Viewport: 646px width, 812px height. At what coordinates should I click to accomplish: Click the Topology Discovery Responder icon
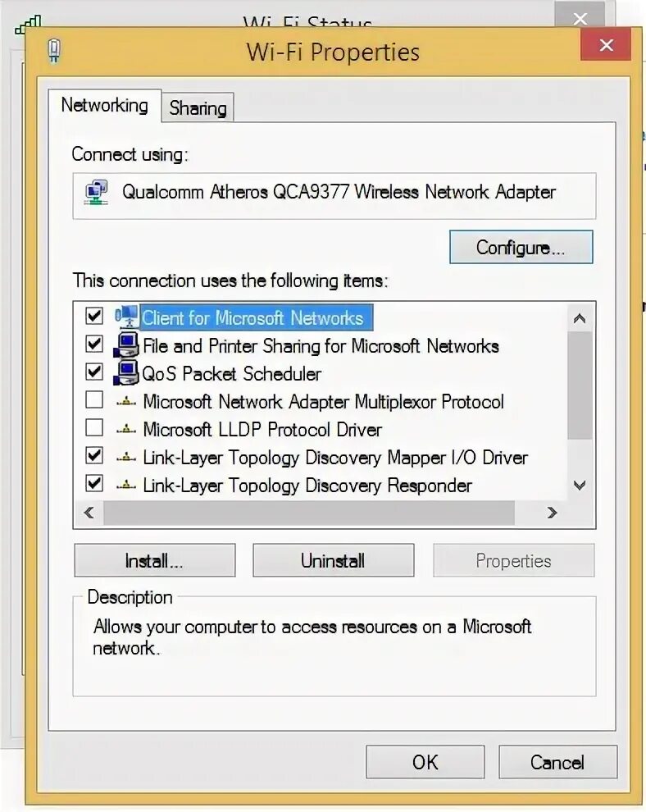[126, 486]
